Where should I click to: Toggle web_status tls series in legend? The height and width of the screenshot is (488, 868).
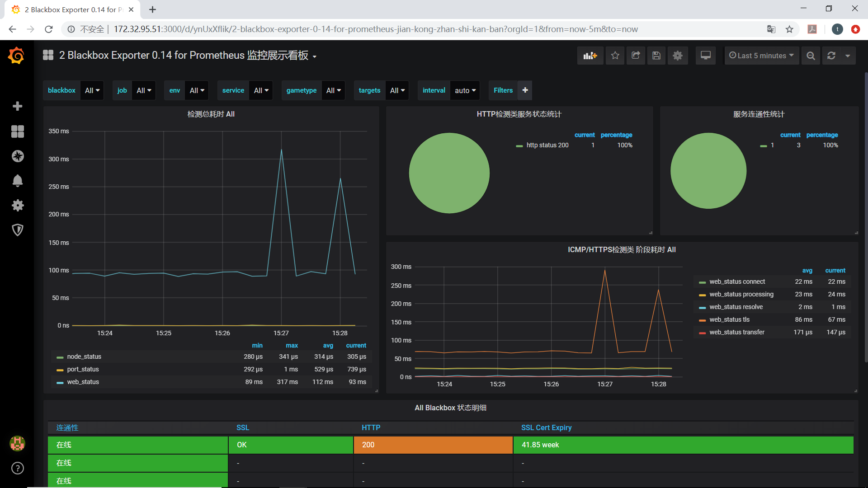pyautogui.click(x=729, y=319)
